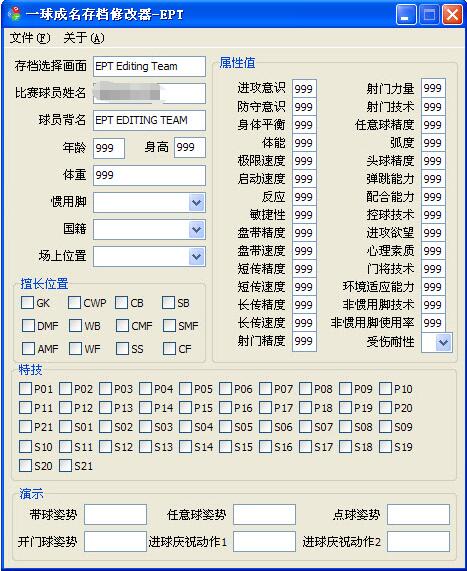Click the 射门力量 attribute field
The height and width of the screenshot is (571, 467).
point(433,88)
